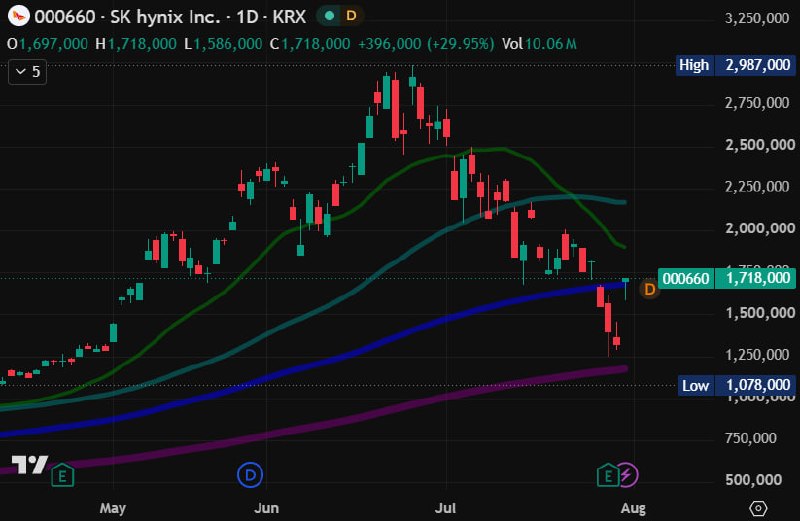Click the green market status dot
Viewport: 800px width, 521px height.
coord(330,16)
